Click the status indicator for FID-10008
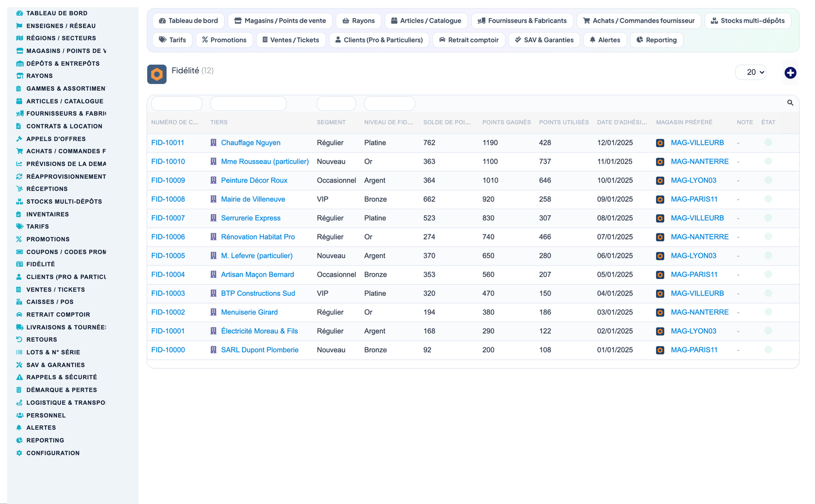Viewport: 815px width, 504px height. pyautogui.click(x=768, y=199)
